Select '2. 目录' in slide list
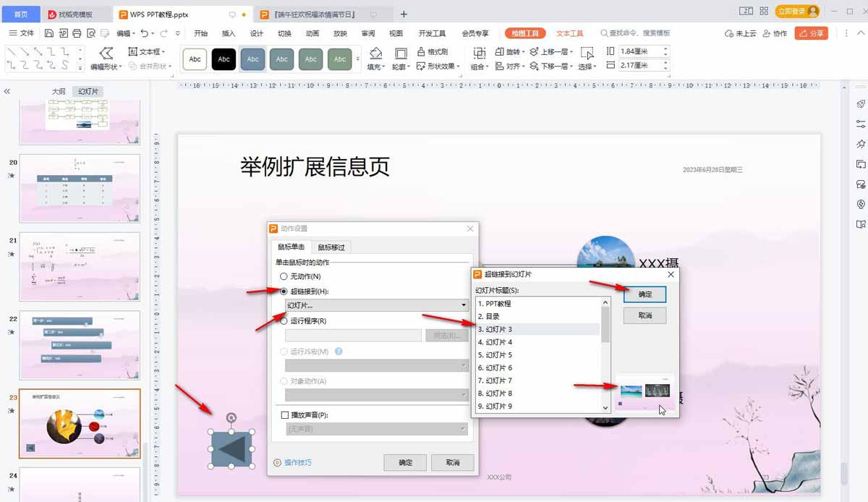The image size is (868, 502). click(x=537, y=316)
